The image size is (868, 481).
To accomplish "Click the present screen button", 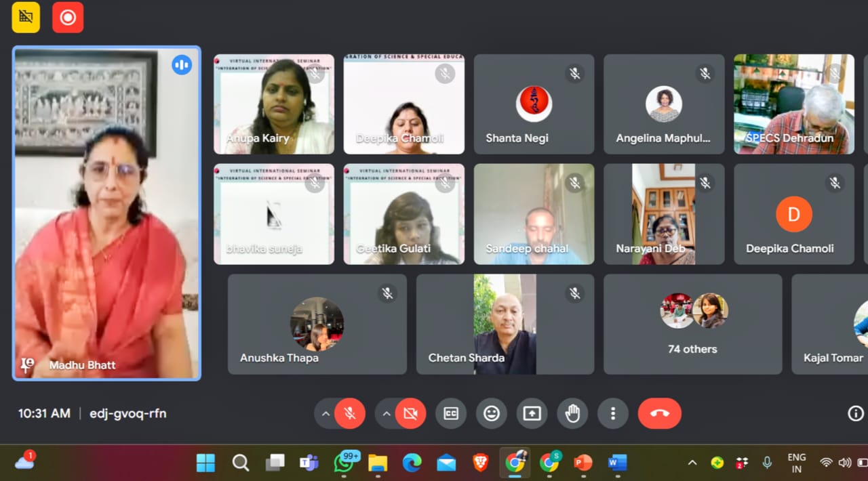I will (x=532, y=413).
